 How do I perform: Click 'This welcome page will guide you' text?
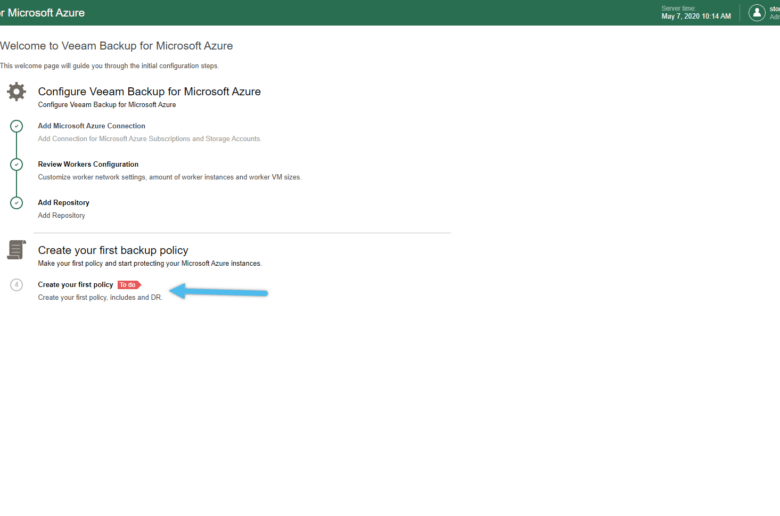click(x=109, y=66)
